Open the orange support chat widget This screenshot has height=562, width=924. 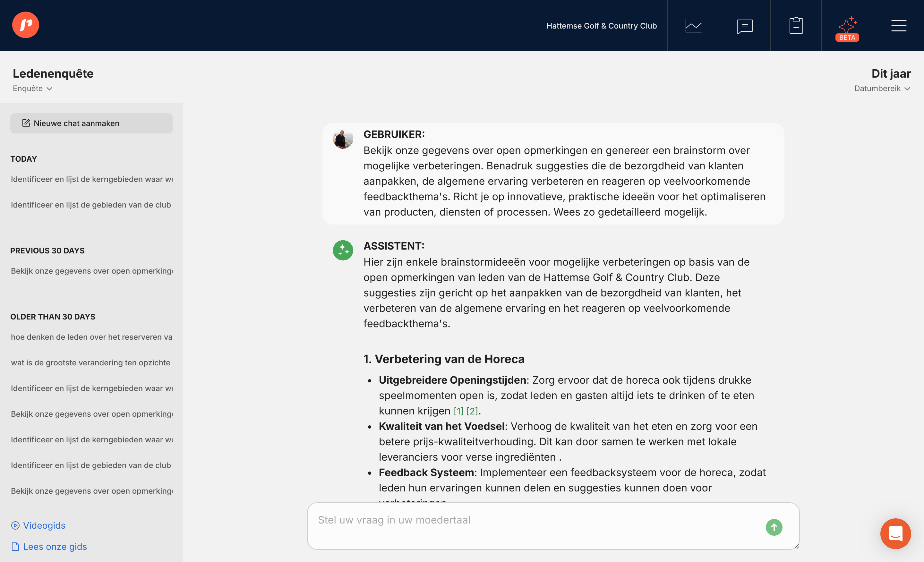click(x=895, y=533)
